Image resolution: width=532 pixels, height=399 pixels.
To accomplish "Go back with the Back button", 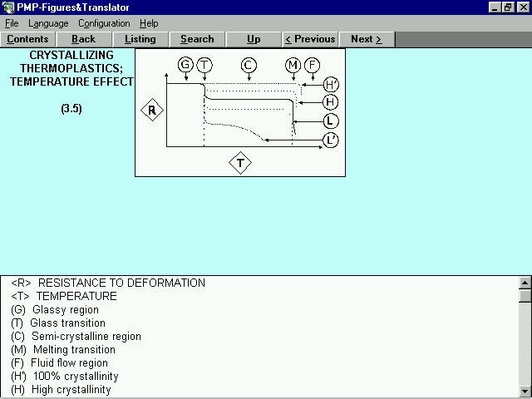I will coord(84,39).
